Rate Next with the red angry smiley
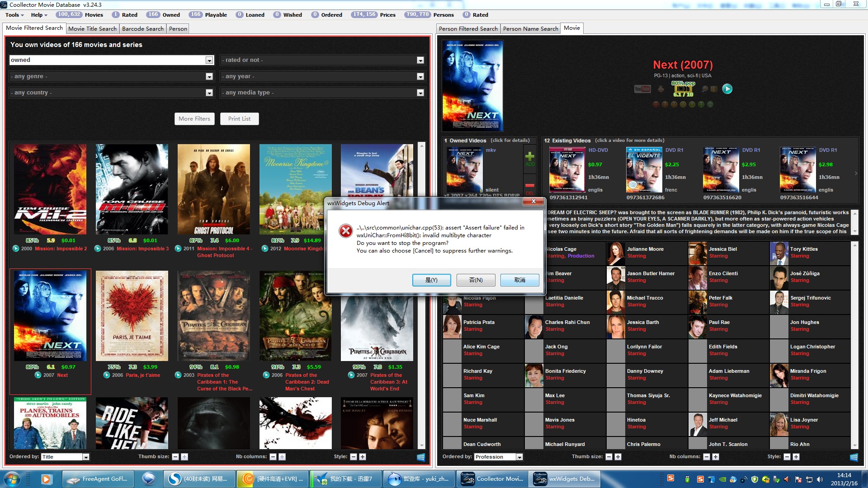 (x=656, y=104)
